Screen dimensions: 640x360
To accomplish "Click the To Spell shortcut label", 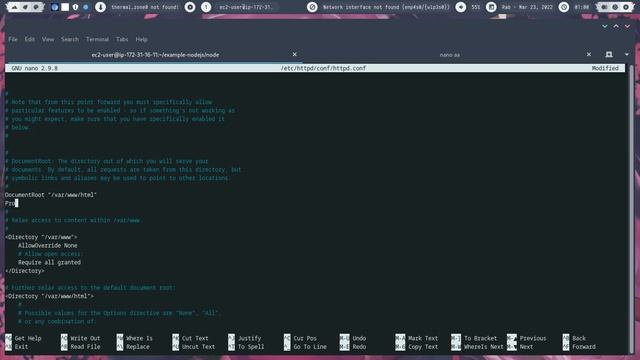I will click(251, 347).
